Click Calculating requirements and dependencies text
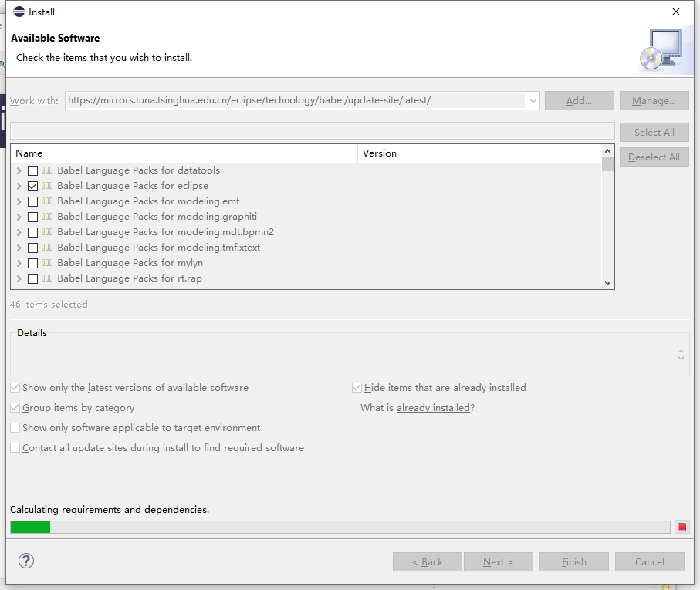Image resolution: width=700 pixels, height=590 pixels. [110, 509]
